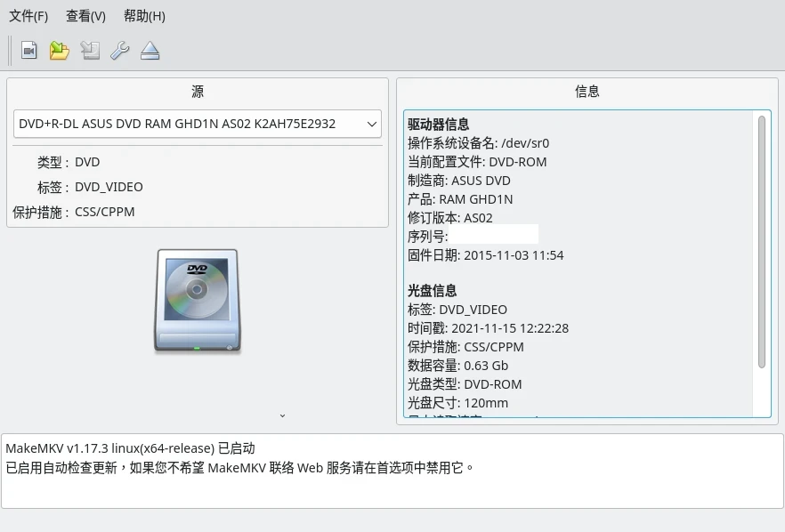The width and height of the screenshot is (785, 532).
Task: Select the /dev/sr0 device name line
Action: (x=478, y=143)
